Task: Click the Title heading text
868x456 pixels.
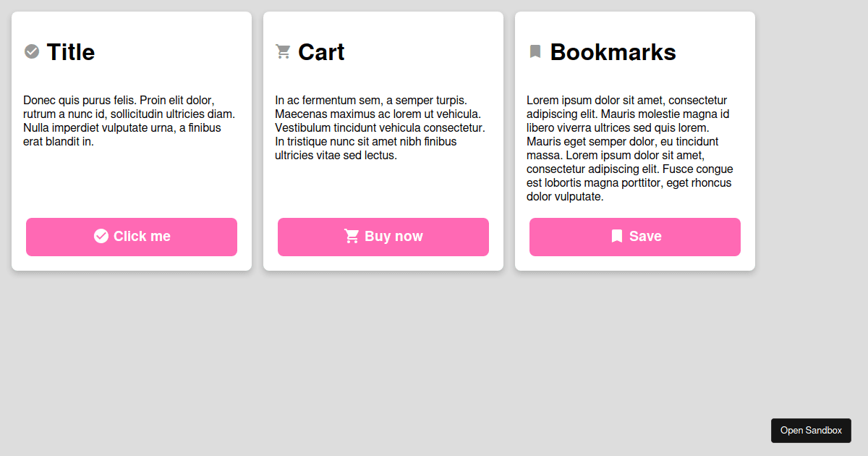Action: coord(70,51)
